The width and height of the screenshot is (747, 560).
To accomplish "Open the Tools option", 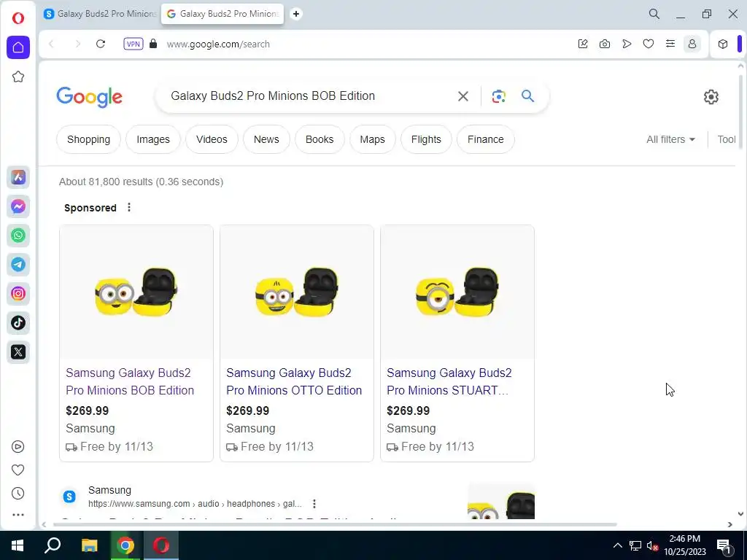I will 726,139.
